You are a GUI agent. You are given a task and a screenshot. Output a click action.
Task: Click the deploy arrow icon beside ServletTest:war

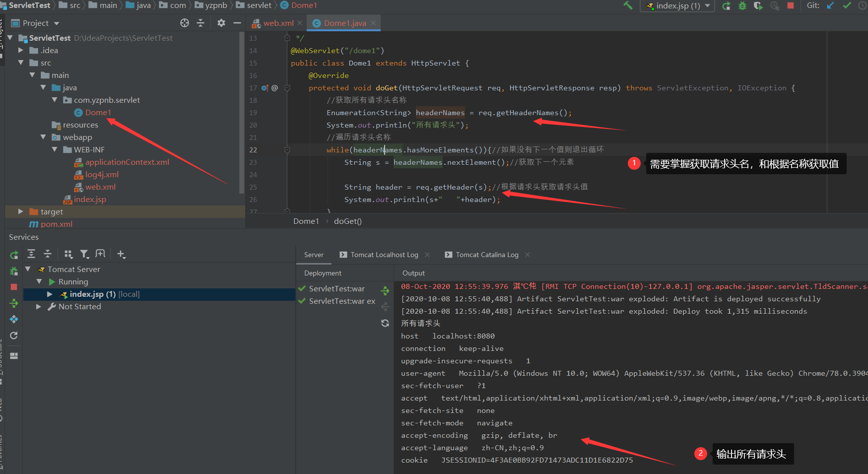coord(385,290)
